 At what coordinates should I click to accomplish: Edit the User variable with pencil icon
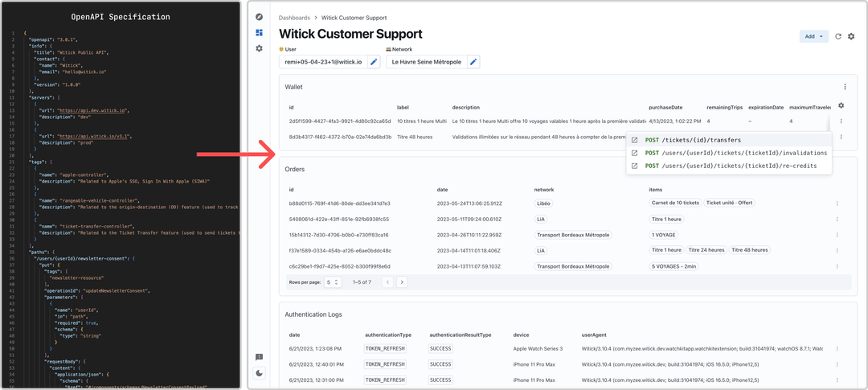tap(374, 62)
